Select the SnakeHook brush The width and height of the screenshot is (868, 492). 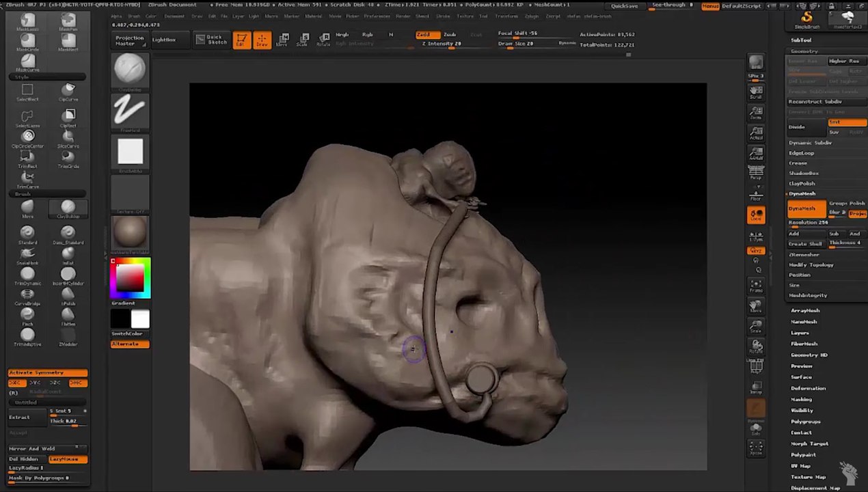click(x=27, y=256)
